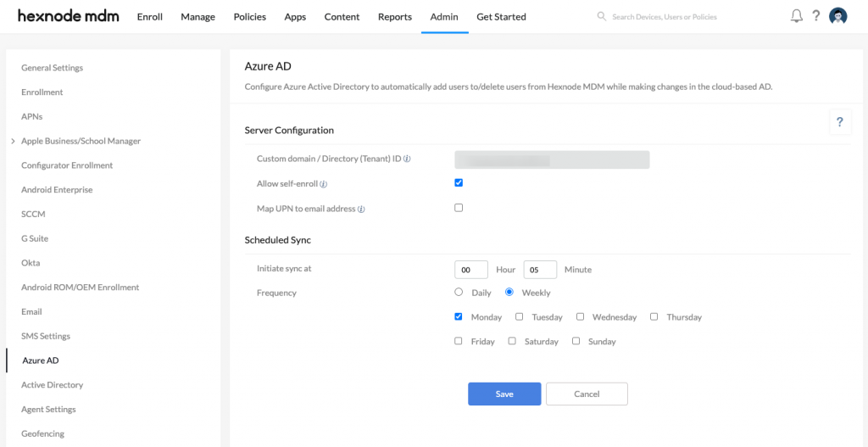Open the page help question mark button
The height and width of the screenshot is (447, 868).
(x=840, y=122)
